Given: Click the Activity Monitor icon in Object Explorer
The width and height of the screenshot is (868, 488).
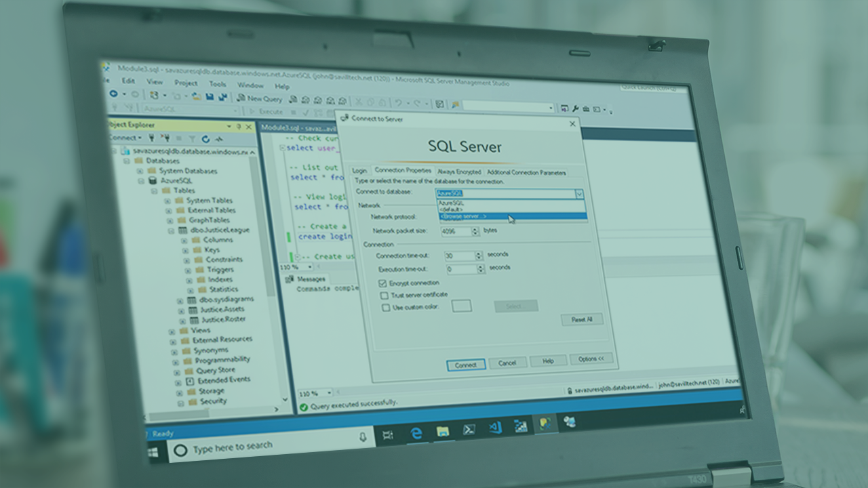Looking at the screenshot, I should coord(219,138).
